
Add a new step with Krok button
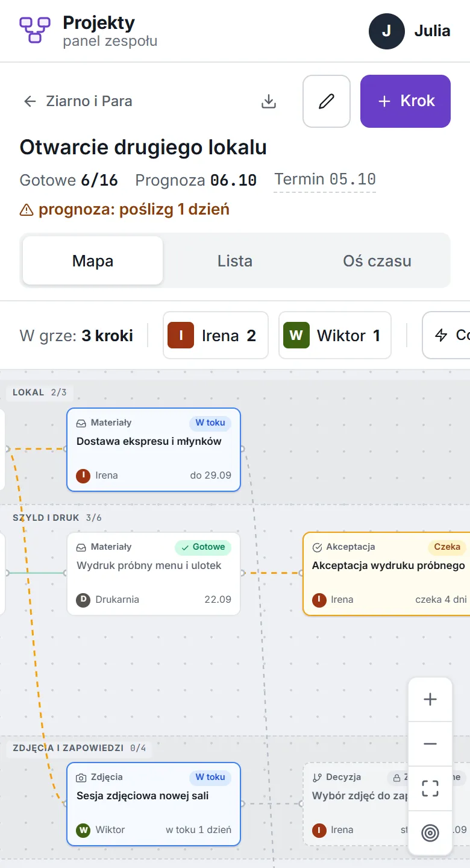(x=406, y=101)
